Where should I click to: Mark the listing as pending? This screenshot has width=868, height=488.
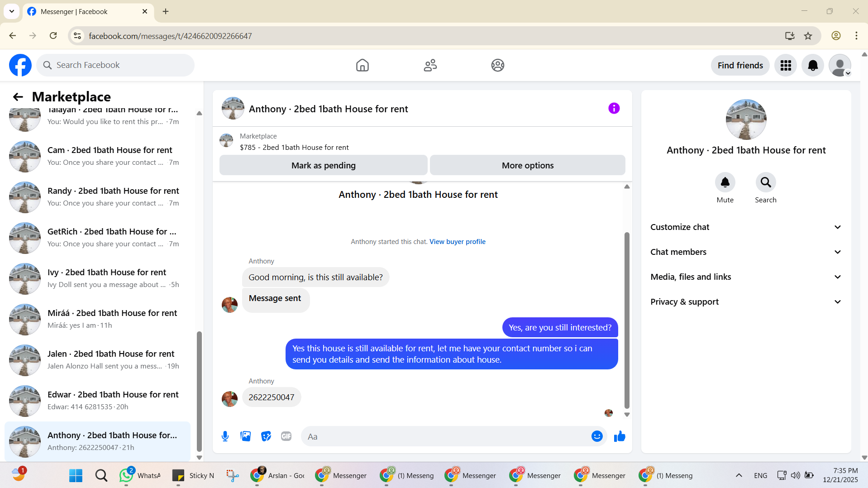coord(323,165)
